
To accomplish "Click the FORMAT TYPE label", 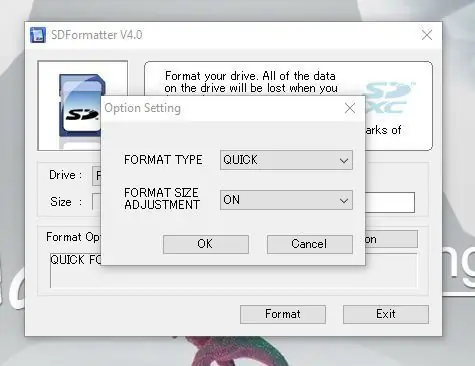I will (x=163, y=160).
